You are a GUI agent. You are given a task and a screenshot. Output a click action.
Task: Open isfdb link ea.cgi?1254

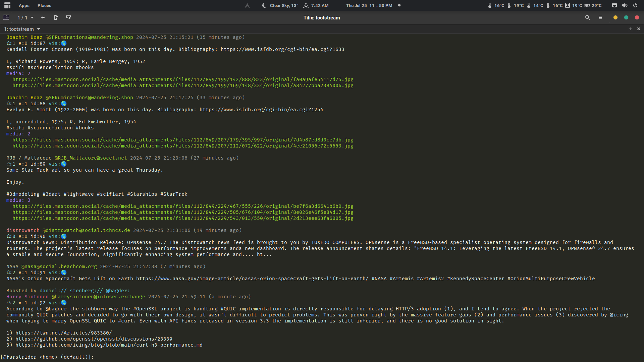pos(261,110)
